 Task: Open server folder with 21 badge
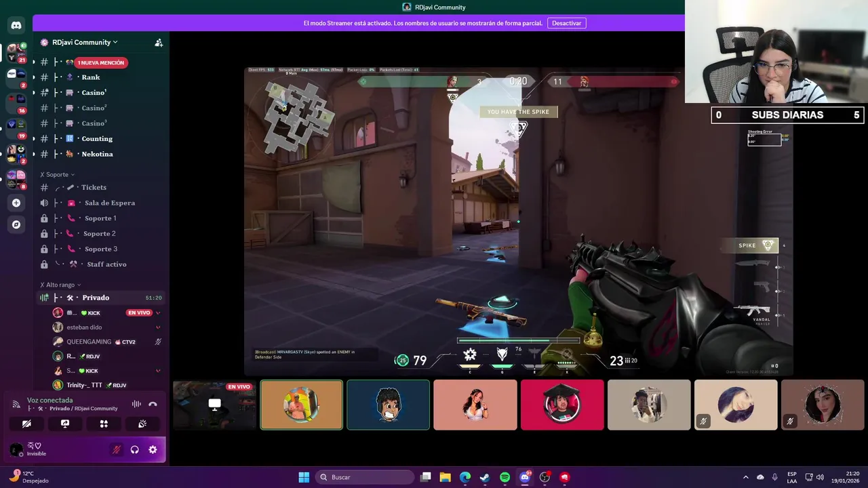point(16,52)
